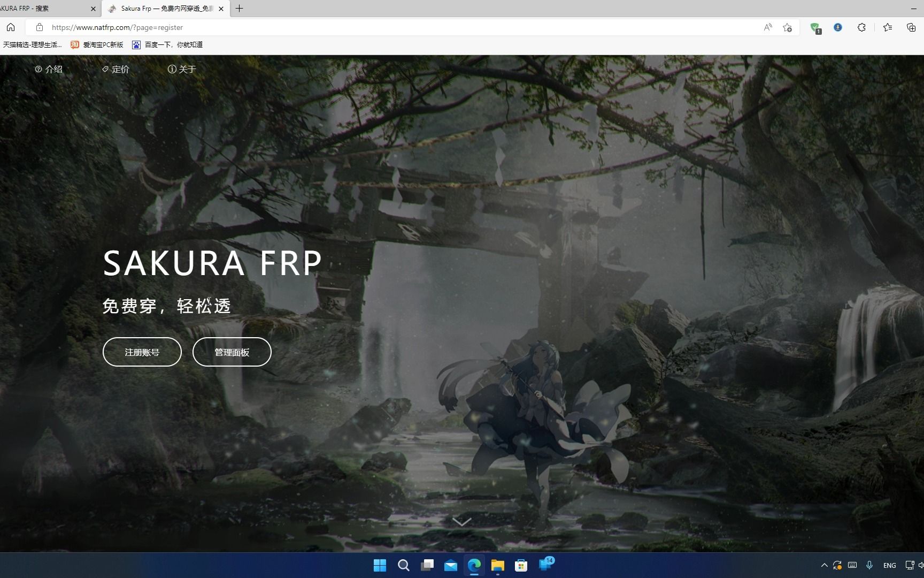Open the Mail app on taskbar
Screen dimensions: 924x578
[451, 565]
